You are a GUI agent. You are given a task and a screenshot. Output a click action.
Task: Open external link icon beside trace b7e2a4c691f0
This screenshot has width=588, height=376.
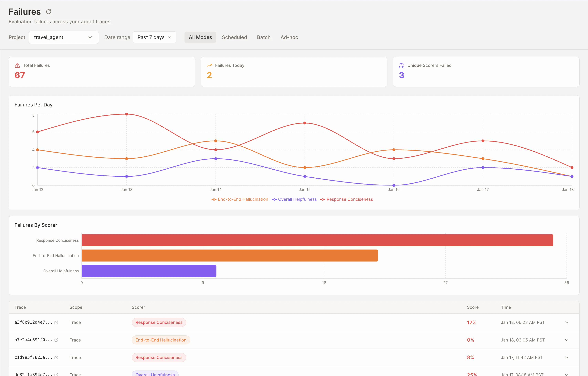57,340
